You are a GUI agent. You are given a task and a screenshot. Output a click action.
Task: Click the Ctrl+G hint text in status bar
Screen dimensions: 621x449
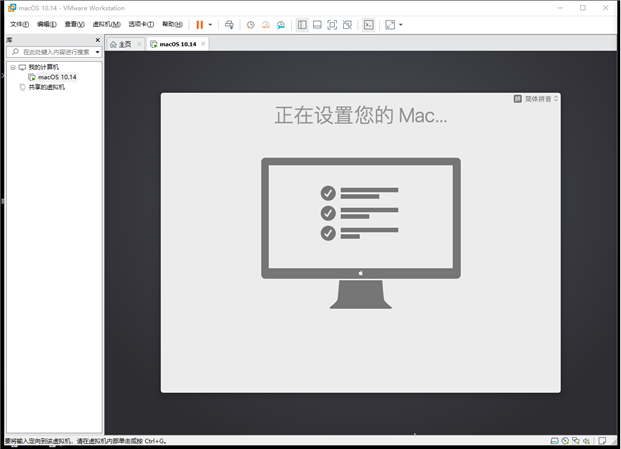coord(155,441)
